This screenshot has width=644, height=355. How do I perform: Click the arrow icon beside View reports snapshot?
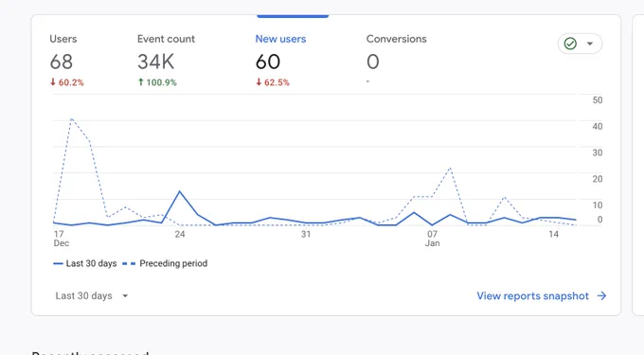click(x=601, y=296)
